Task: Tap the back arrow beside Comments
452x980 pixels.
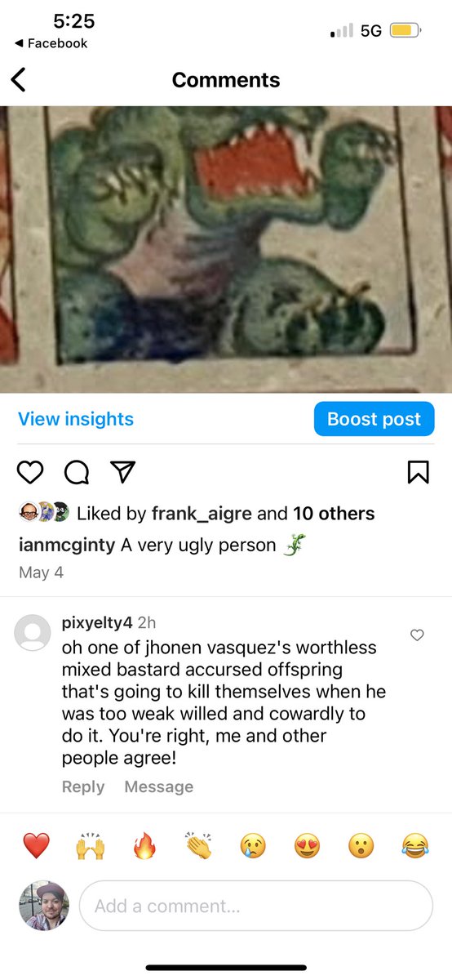Action: [x=19, y=80]
